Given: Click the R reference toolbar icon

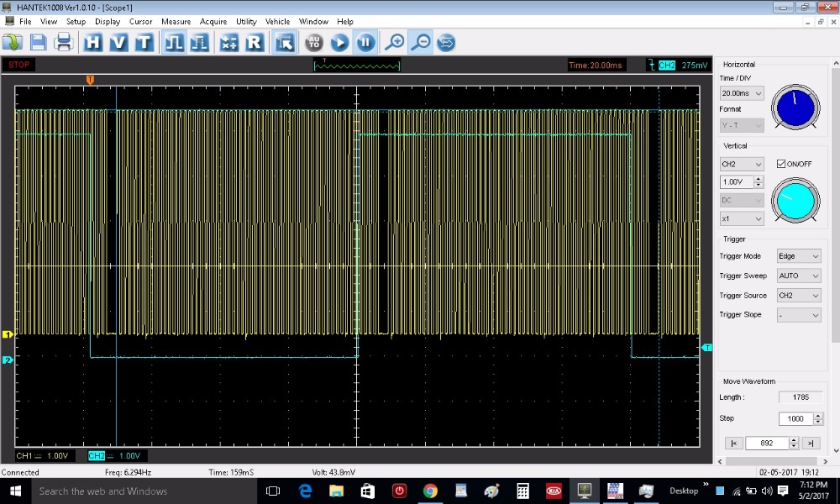Looking at the screenshot, I should (x=254, y=42).
